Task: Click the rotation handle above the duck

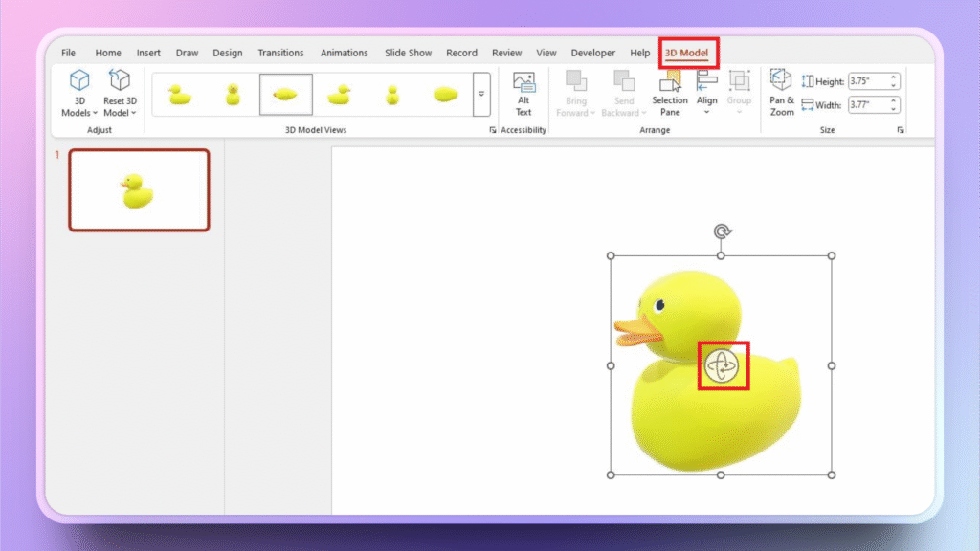Action: (x=724, y=231)
